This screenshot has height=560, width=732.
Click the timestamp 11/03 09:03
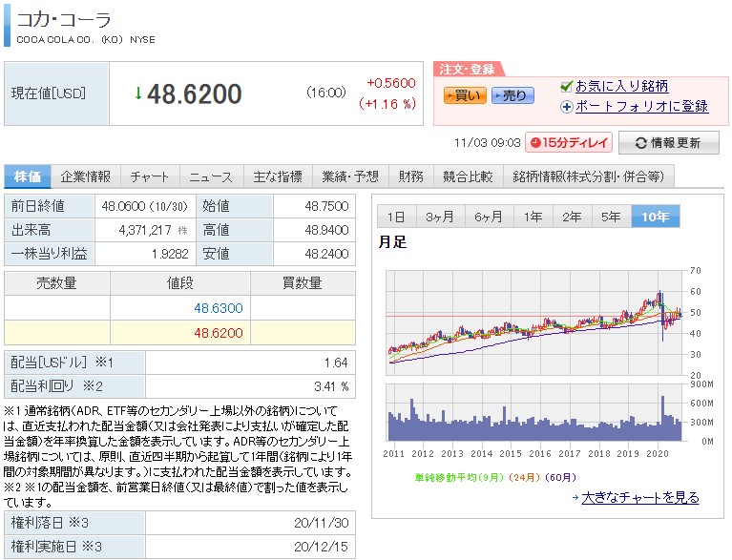[x=488, y=143]
